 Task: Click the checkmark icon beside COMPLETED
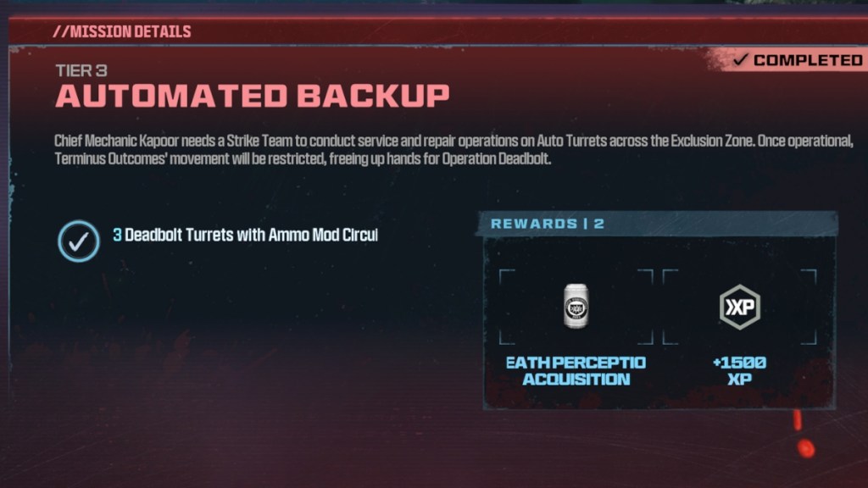pos(740,60)
